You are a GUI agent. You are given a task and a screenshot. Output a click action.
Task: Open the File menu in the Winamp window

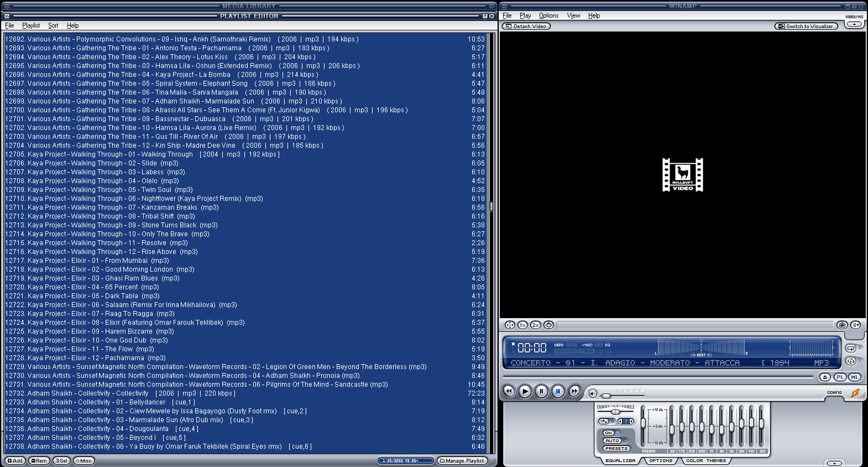point(507,15)
